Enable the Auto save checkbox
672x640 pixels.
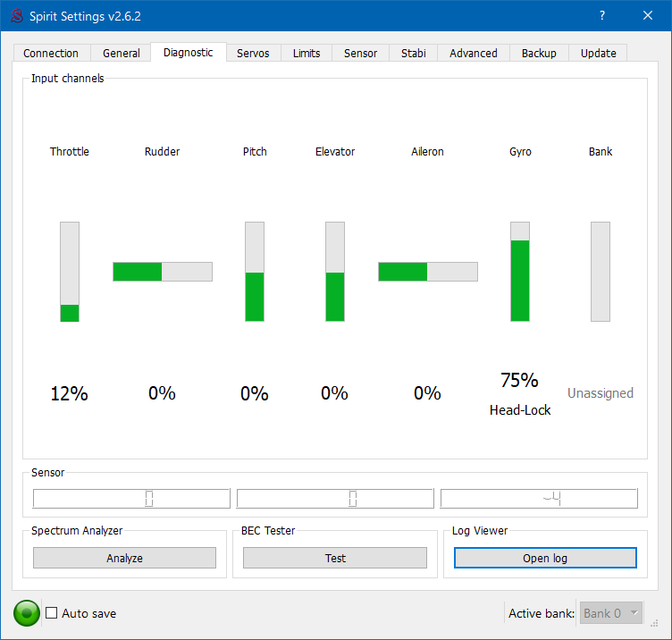tap(52, 613)
